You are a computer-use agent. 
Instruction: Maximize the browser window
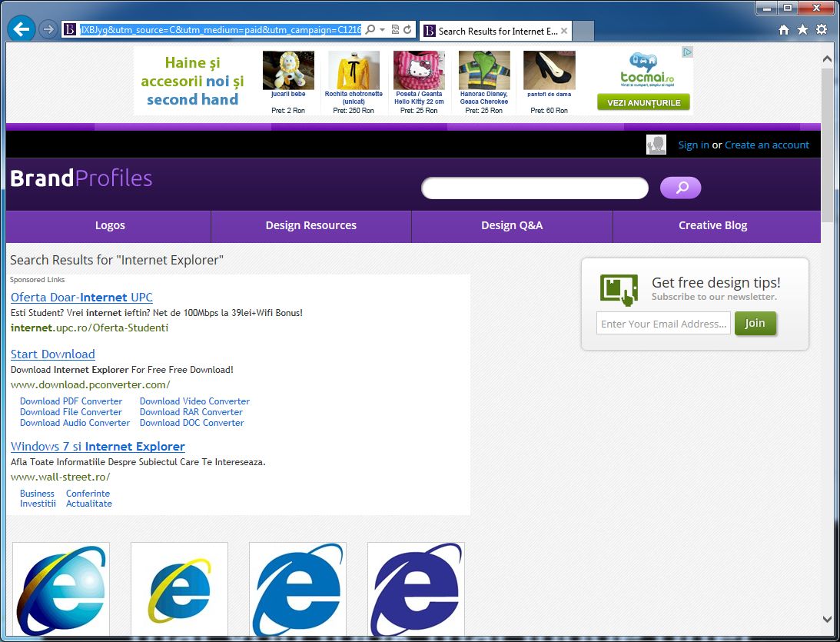pyautogui.click(x=788, y=8)
